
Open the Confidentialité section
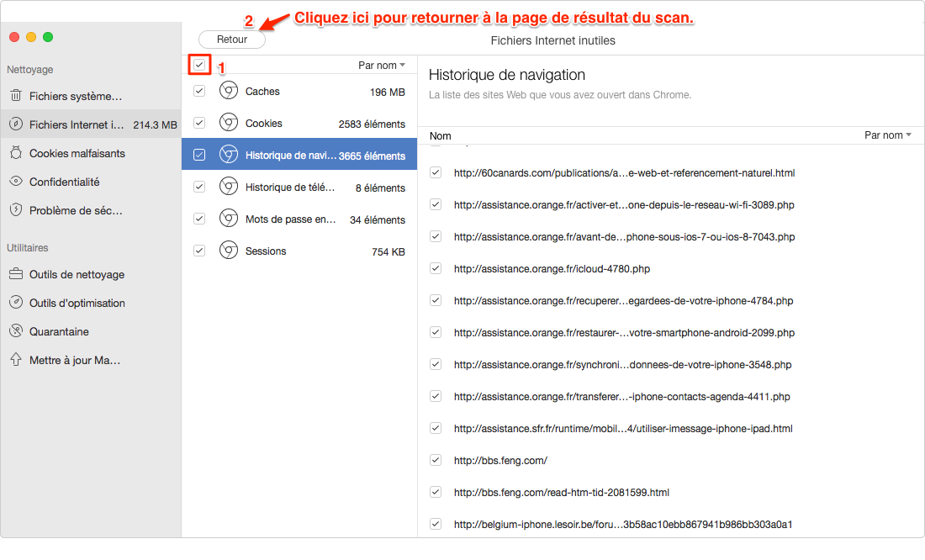[x=90, y=182]
